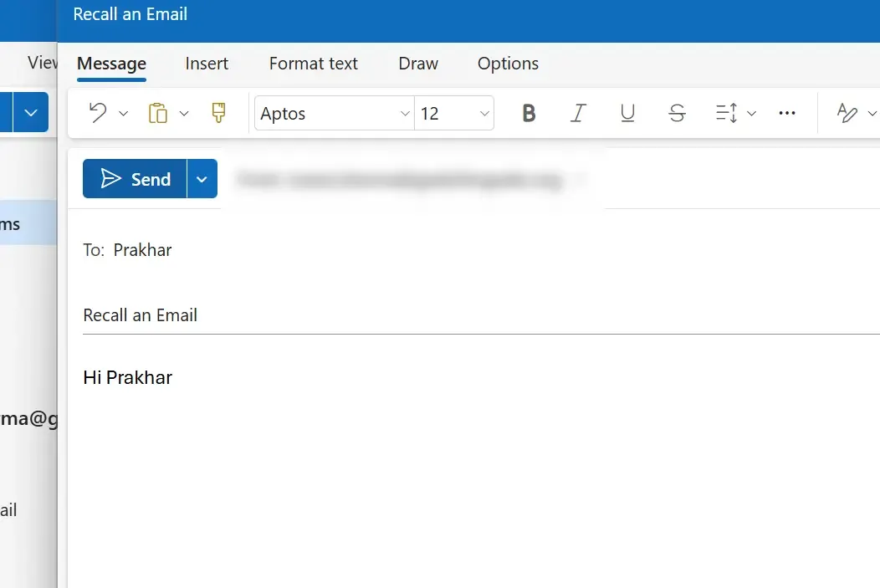Open the Options tab

[x=508, y=64]
